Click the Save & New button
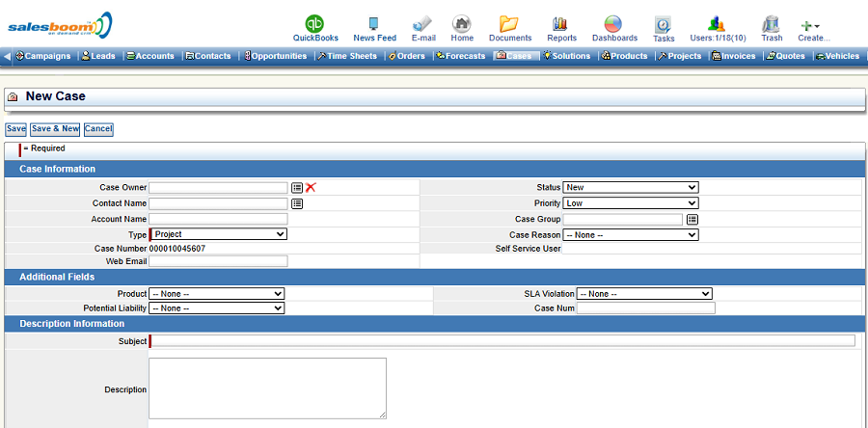The image size is (868, 428). (x=55, y=129)
